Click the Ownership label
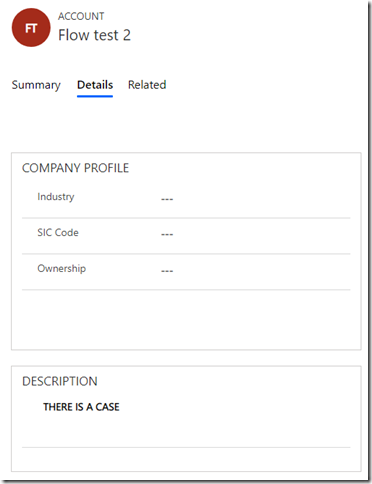This screenshot has height=484, width=372. (x=62, y=268)
